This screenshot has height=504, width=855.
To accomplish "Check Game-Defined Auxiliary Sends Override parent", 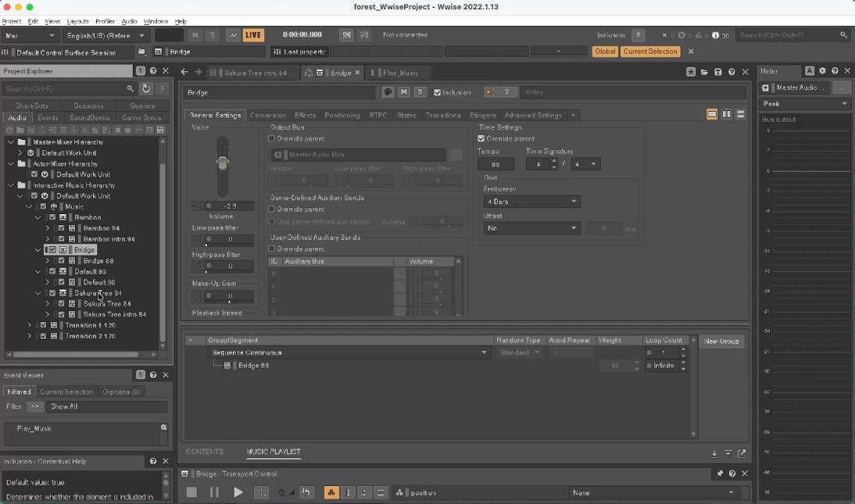I will (271, 209).
